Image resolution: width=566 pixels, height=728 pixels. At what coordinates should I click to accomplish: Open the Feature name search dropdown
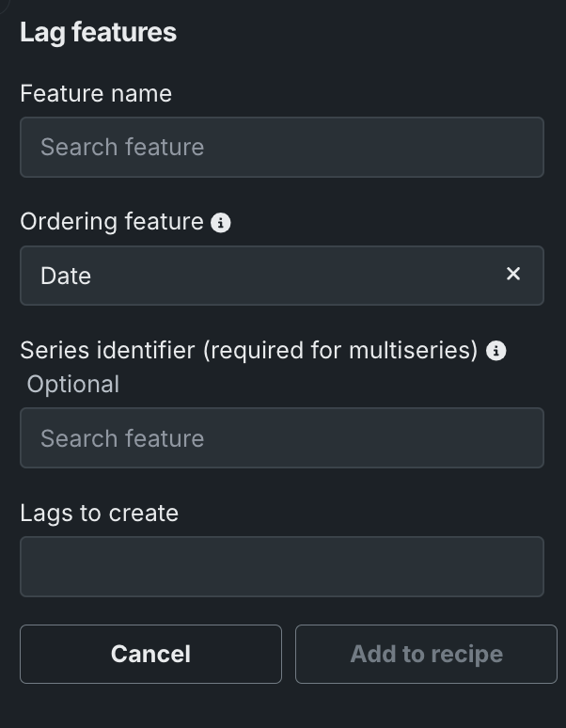[x=282, y=147]
